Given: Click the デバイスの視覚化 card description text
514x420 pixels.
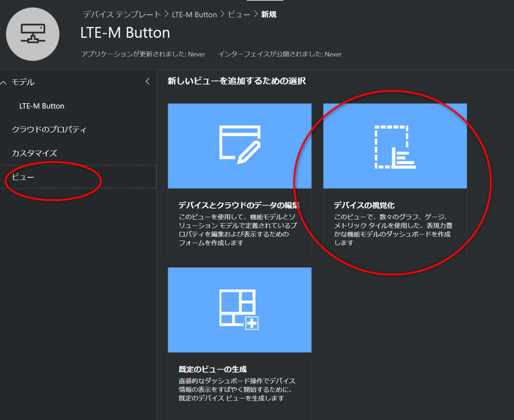Looking at the screenshot, I should point(393,230).
